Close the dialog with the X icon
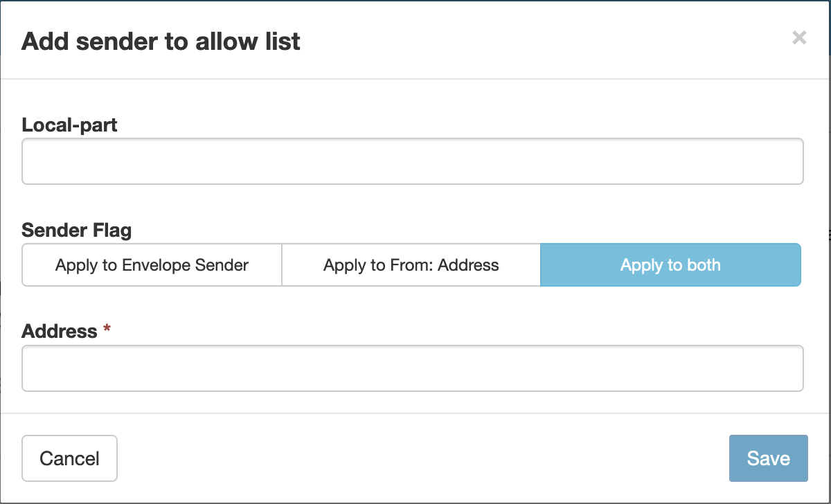 tap(799, 37)
